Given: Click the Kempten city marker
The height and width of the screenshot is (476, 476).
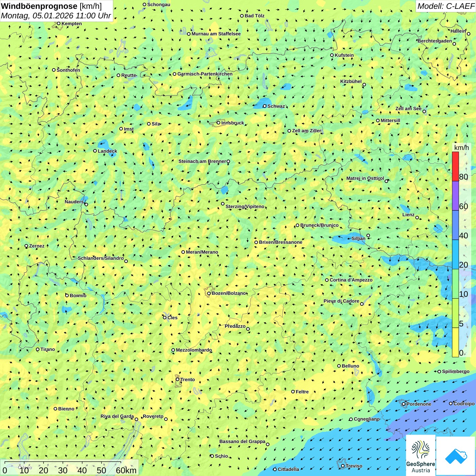Looking at the screenshot, I should click(x=58, y=23).
